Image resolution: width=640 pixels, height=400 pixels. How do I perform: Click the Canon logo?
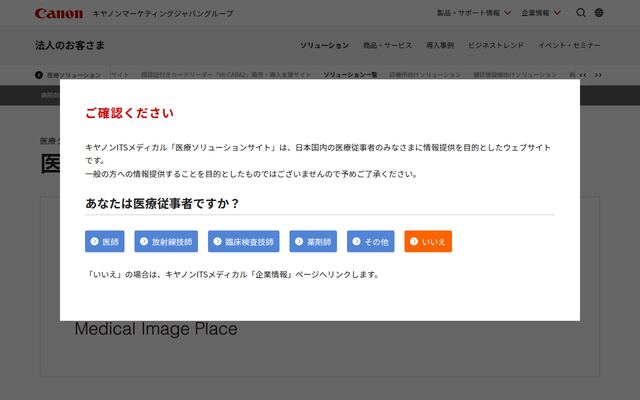pyautogui.click(x=59, y=13)
